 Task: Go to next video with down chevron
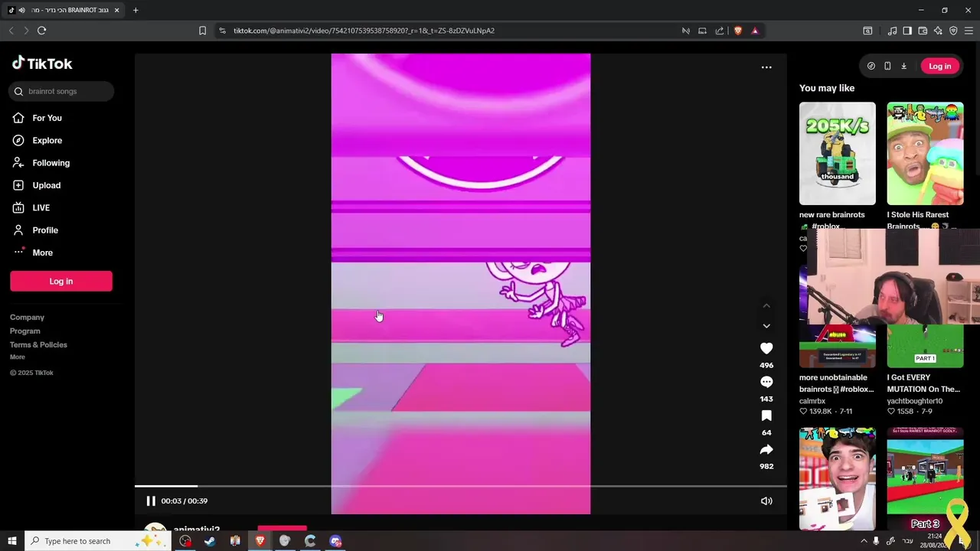[766, 326]
